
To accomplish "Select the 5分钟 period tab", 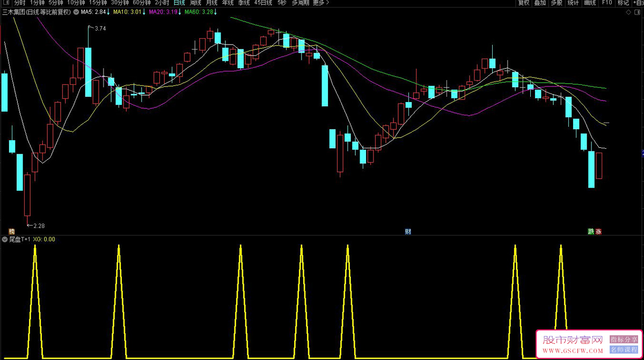I will click(56, 3).
